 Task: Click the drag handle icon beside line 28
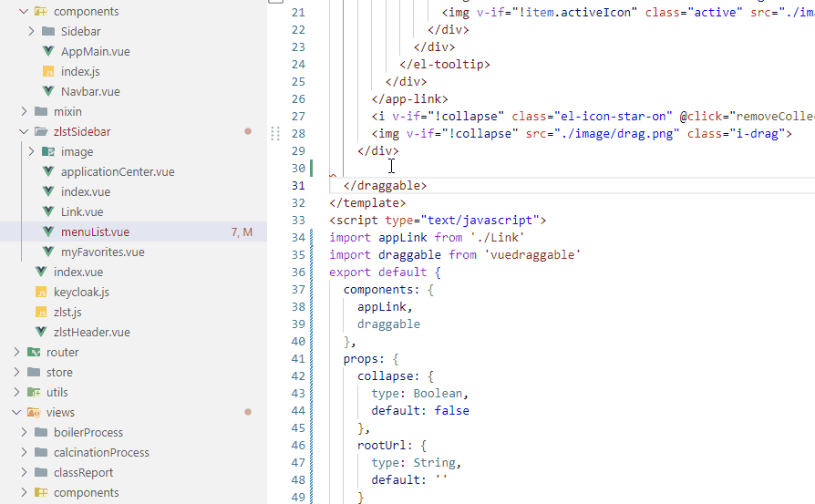pyautogui.click(x=275, y=134)
